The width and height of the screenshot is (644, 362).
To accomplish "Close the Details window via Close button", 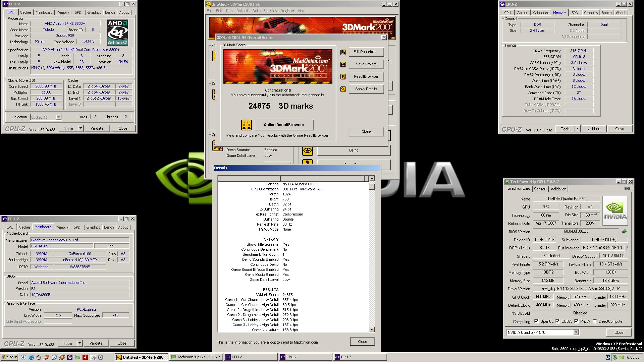I will point(362,342).
